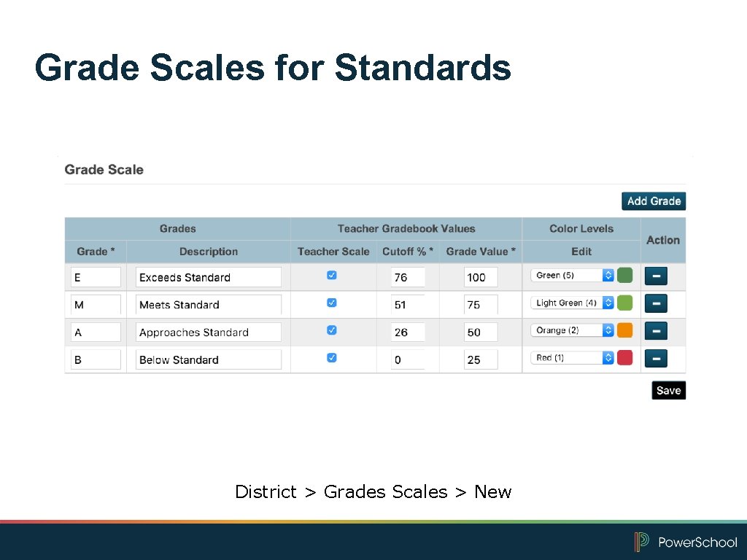Remove the Approaches Standard grade row
This screenshot has height=560, width=747.
click(655, 330)
